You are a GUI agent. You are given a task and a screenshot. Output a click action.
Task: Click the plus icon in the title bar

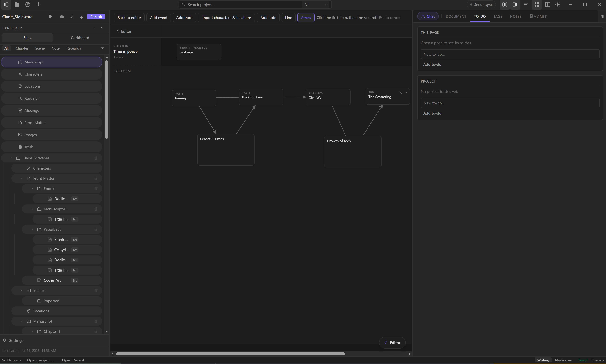(39, 4)
